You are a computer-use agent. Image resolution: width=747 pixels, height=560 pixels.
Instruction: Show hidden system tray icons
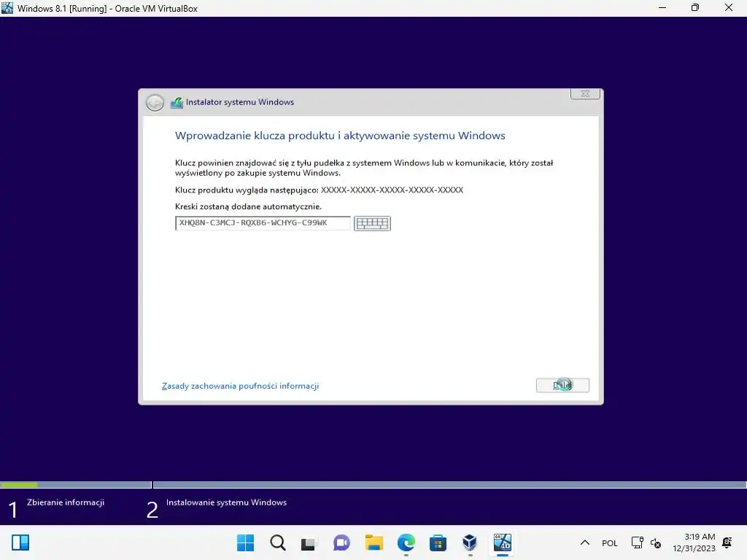pos(585,542)
